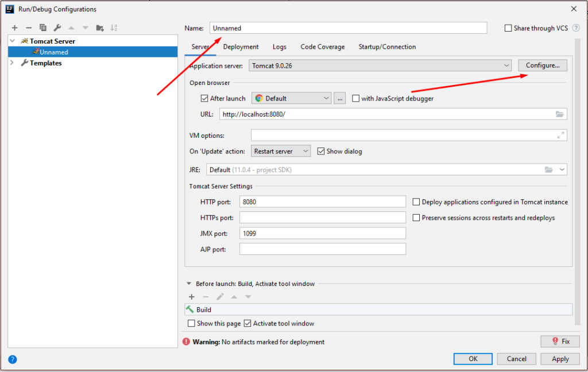Screen dimensions: 588x372
Task: Open the browser selection dropdown
Action: 291,98
